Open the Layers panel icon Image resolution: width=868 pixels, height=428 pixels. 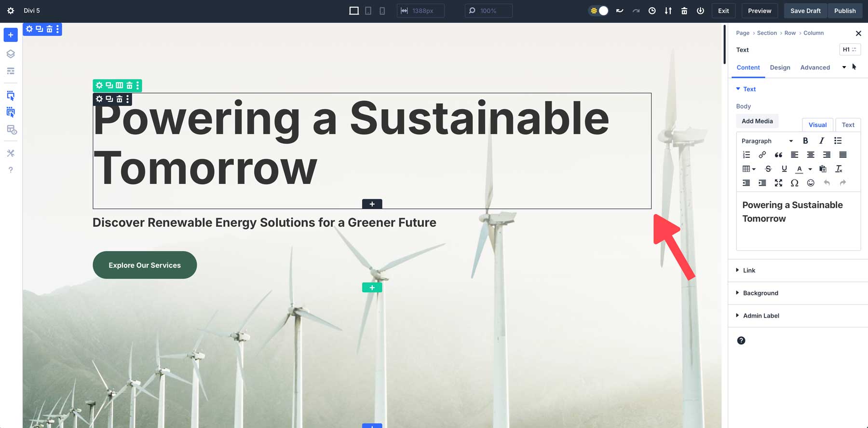click(x=11, y=54)
